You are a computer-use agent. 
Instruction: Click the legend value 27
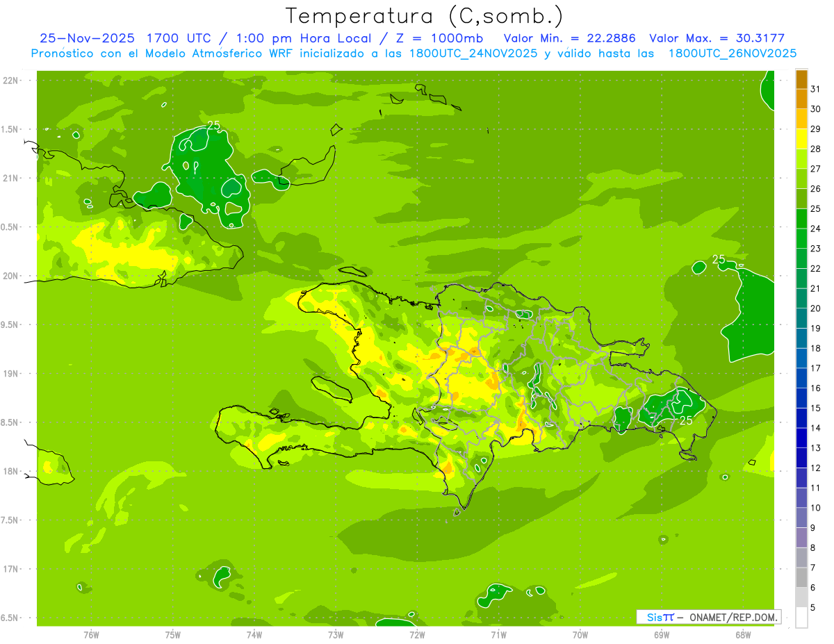pyautogui.click(x=815, y=169)
